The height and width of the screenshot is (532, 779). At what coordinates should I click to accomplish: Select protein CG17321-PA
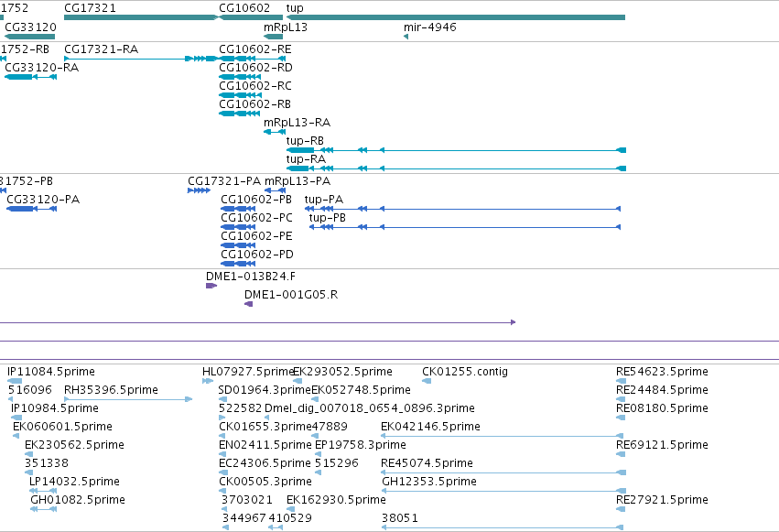click(x=200, y=190)
